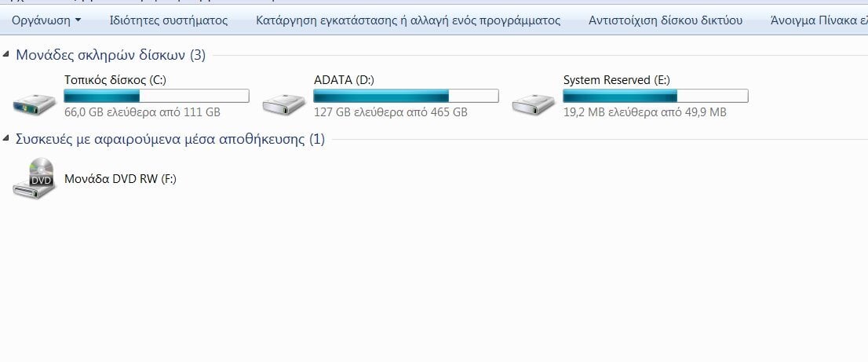
Task: Click the System Reserved E: usage bar
Action: [655, 96]
